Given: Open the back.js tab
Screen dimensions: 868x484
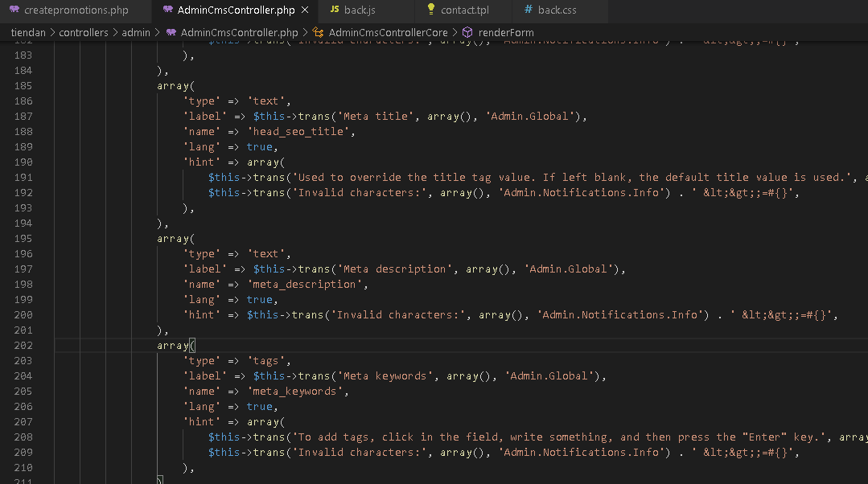Looking at the screenshot, I should pyautogui.click(x=360, y=10).
